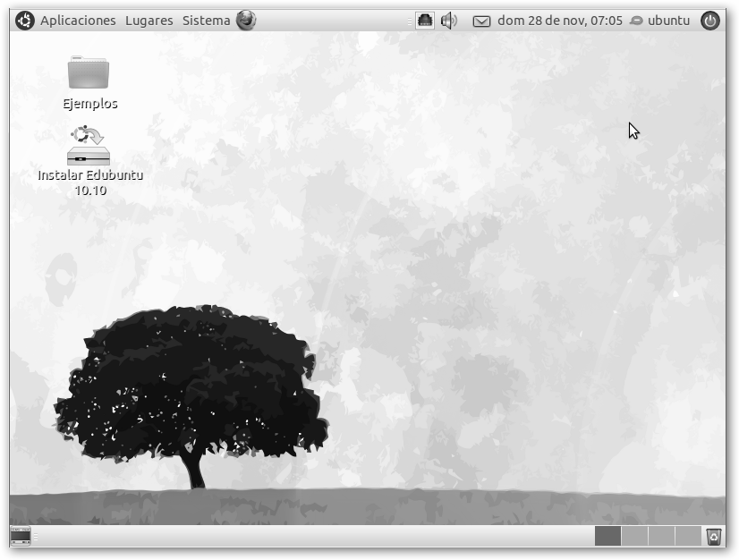Click the power button session icon
739x560 pixels.
point(710,21)
